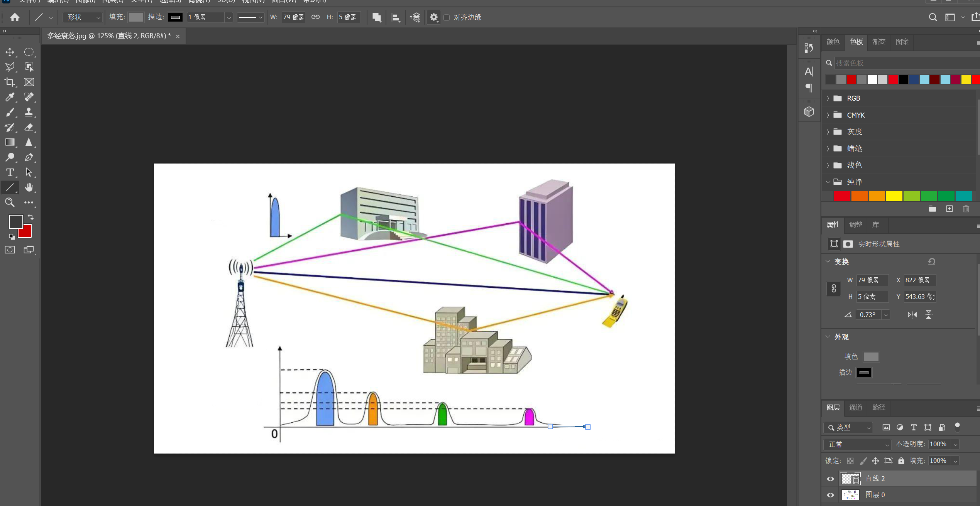
Task: Click the flip horizontal icon in Properties
Action: tap(912, 315)
